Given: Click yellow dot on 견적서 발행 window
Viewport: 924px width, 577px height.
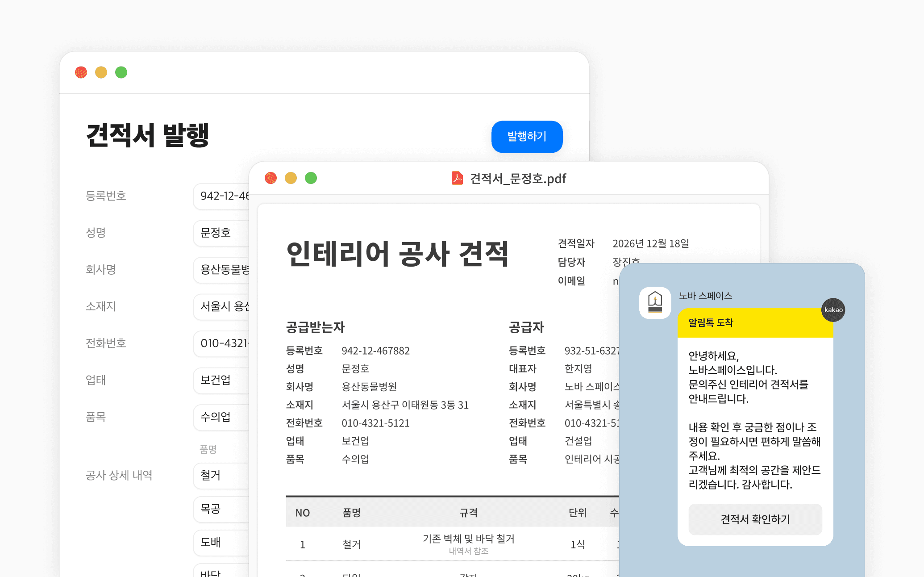Looking at the screenshot, I should click(x=101, y=72).
